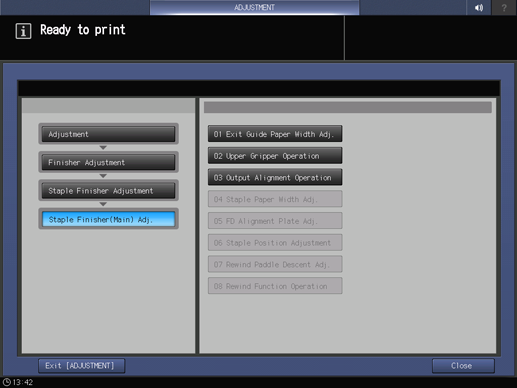The width and height of the screenshot is (517, 388).
Task: Select Staple Finisher(Main) Adj. item
Action: tap(108, 219)
